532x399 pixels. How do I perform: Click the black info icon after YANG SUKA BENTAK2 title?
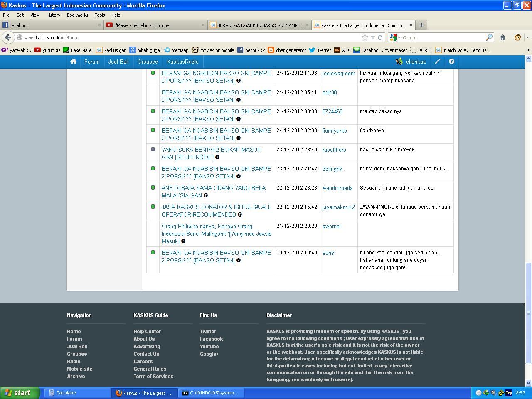(217, 157)
